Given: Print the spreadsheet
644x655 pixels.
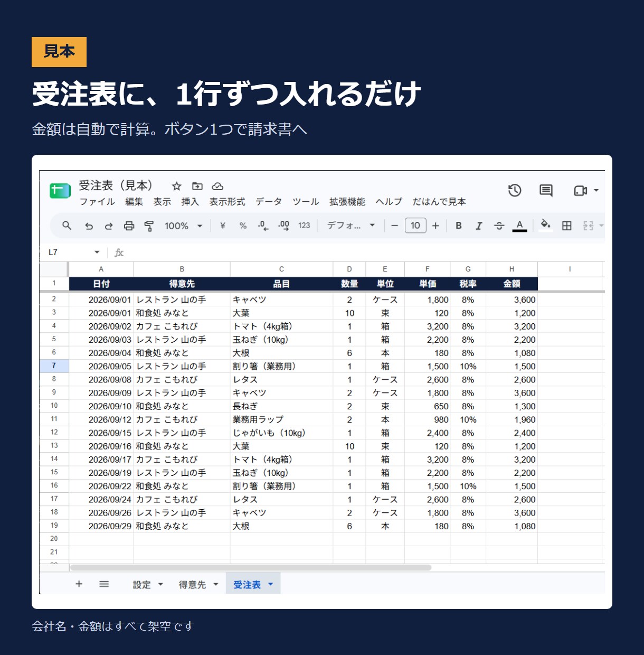Looking at the screenshot, I should tap(129, 226).
